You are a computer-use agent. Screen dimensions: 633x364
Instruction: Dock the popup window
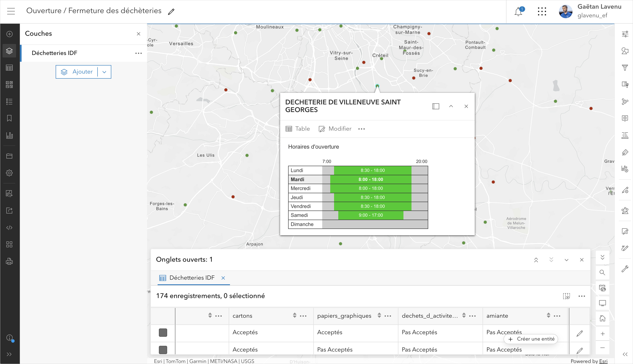point(436,106)
